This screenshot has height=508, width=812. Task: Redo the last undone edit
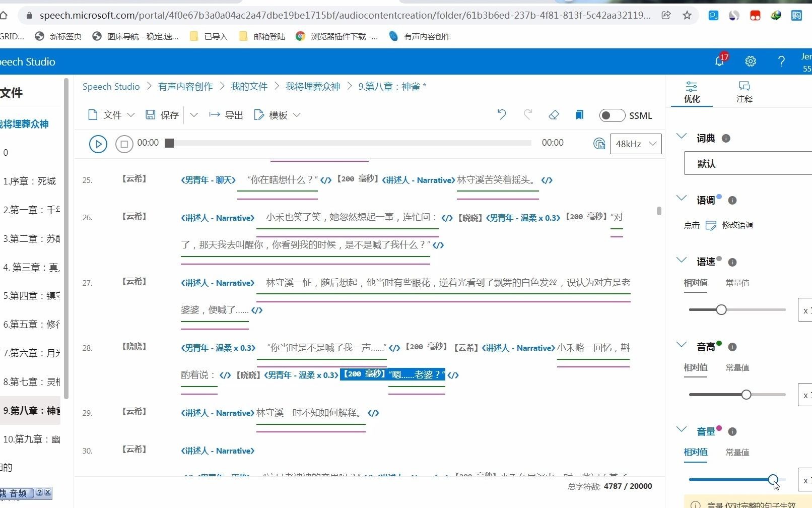click(x=528, y=115)
